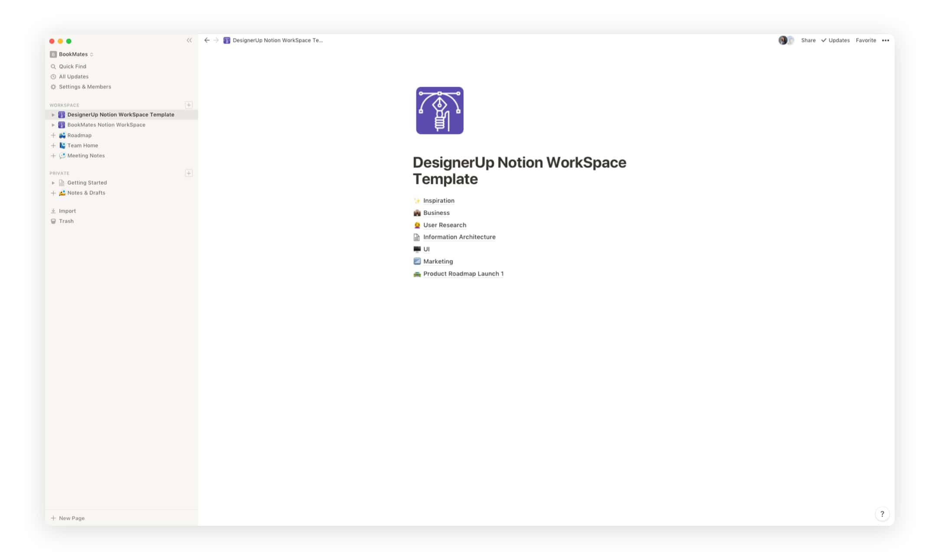This screenshot has height=560, width=940.
Task: Click the large purple pen-tool page icon
Action: 439,111
